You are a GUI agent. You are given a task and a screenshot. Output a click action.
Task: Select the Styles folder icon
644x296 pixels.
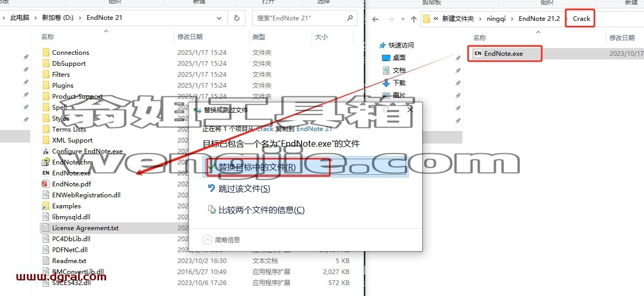tap(46, 118)
